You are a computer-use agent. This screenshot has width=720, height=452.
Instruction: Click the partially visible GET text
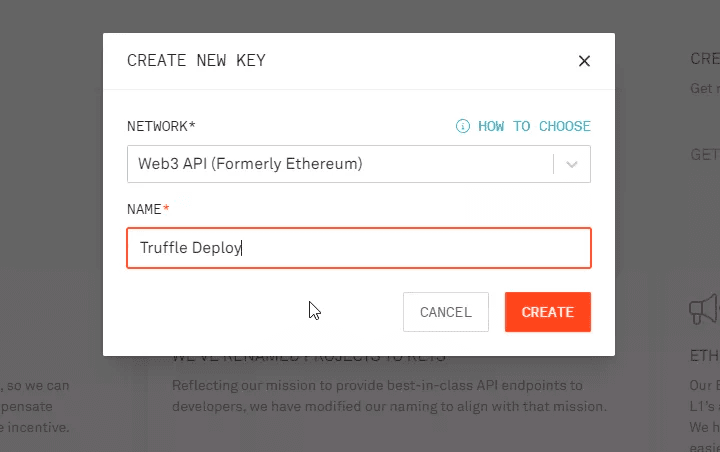(x=705, y=154)
